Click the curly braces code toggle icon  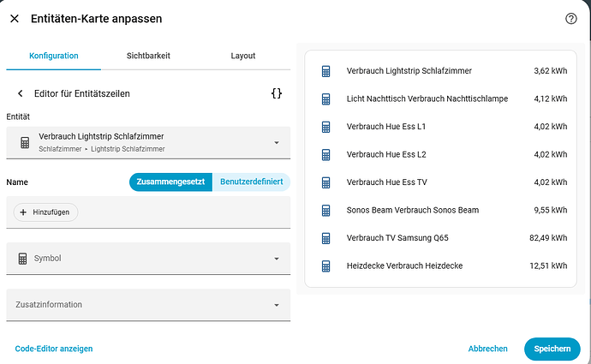tap(276, 93)
